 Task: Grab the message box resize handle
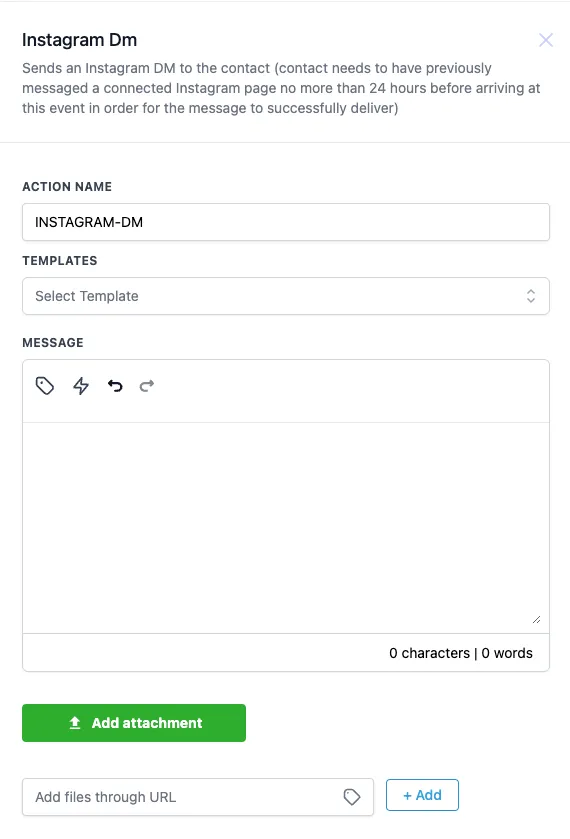tap(536, 620)
